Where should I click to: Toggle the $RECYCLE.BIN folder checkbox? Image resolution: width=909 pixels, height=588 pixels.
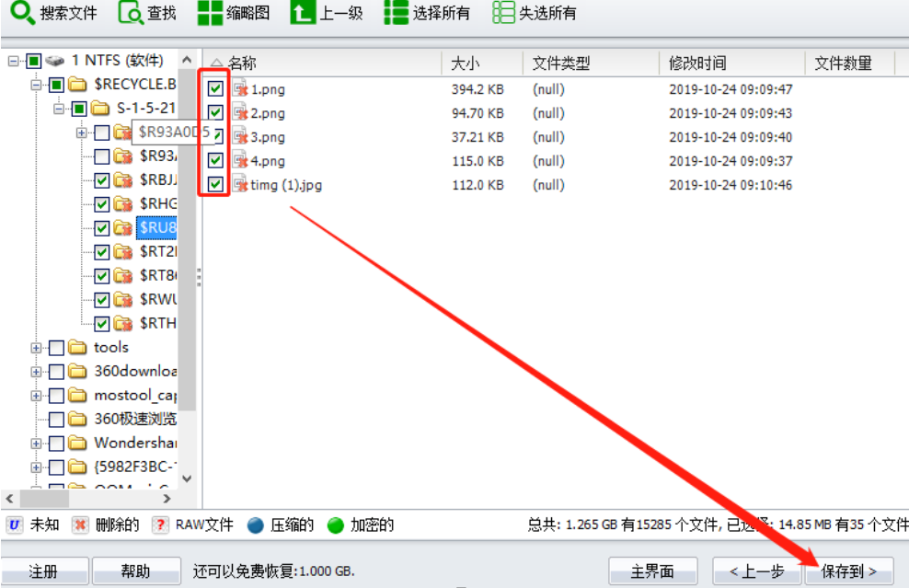56,85
